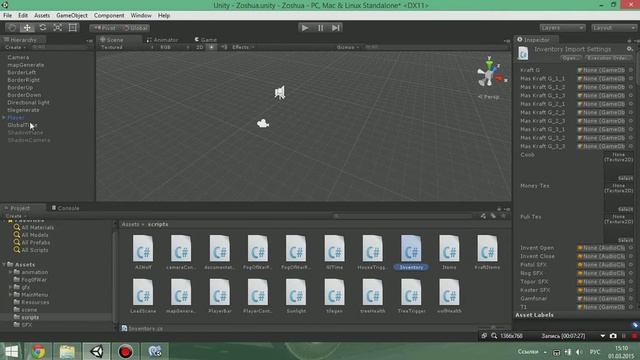Viewport: 640px width, 360px height.
Task: Open the Assets menu
Action: point(42,16)
